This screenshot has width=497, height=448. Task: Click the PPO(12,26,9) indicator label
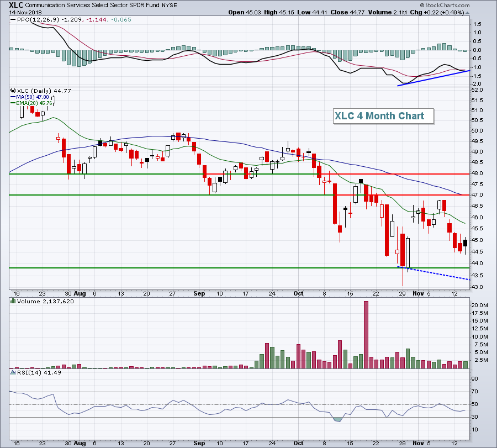point(38,20)
